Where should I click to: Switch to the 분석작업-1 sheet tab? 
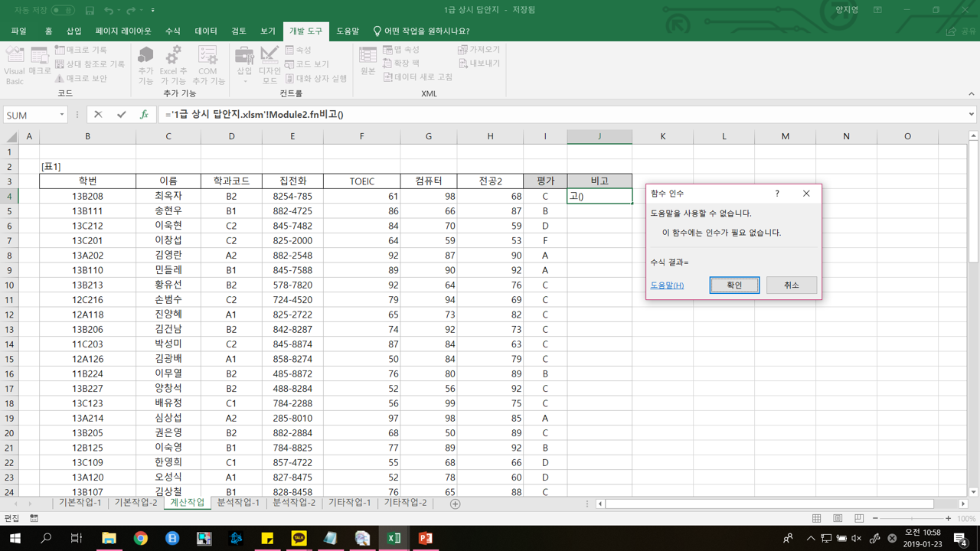coord(238,503)
